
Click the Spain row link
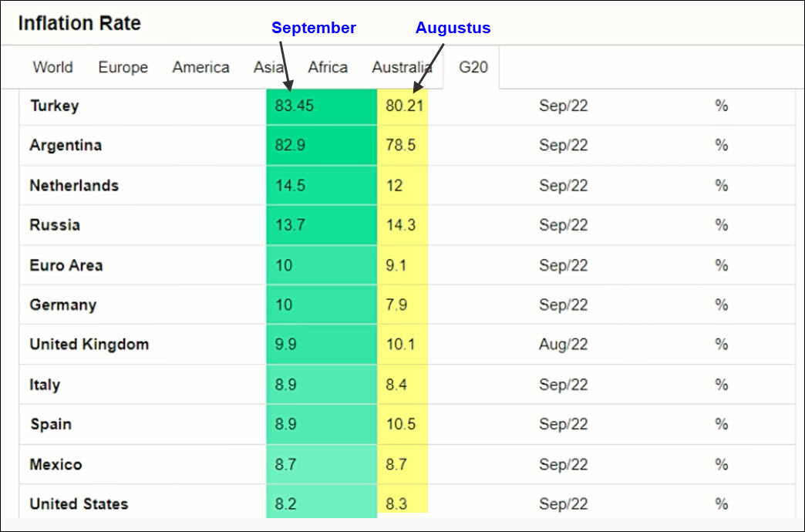(50, 424)
